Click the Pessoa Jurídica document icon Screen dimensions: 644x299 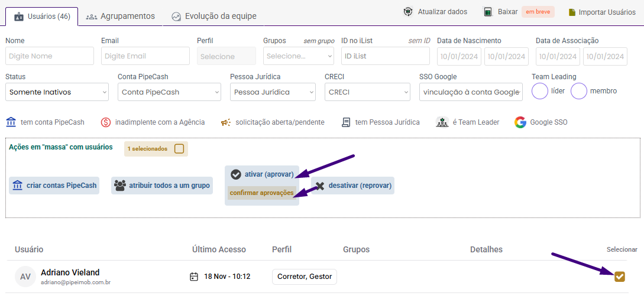point(346,122)
